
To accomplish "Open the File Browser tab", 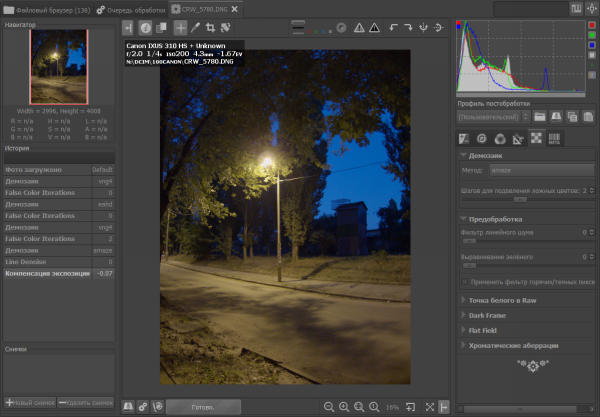I will [x=47, y=10].
